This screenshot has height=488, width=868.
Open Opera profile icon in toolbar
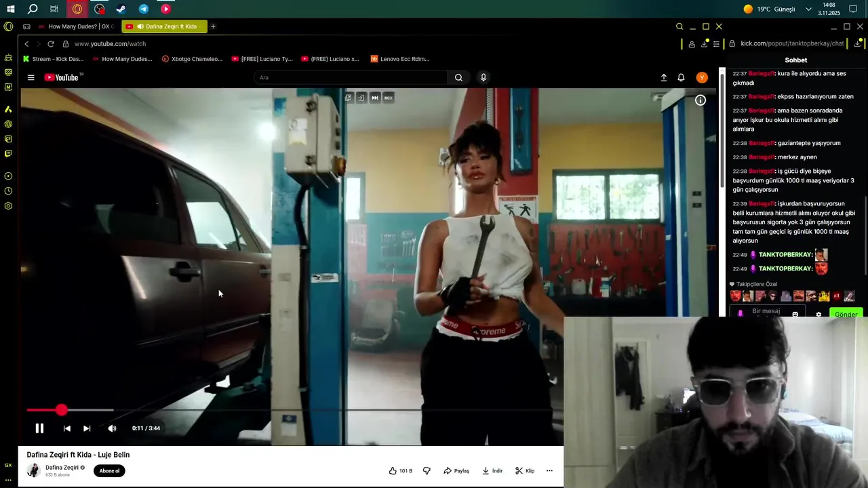(691, 44)
